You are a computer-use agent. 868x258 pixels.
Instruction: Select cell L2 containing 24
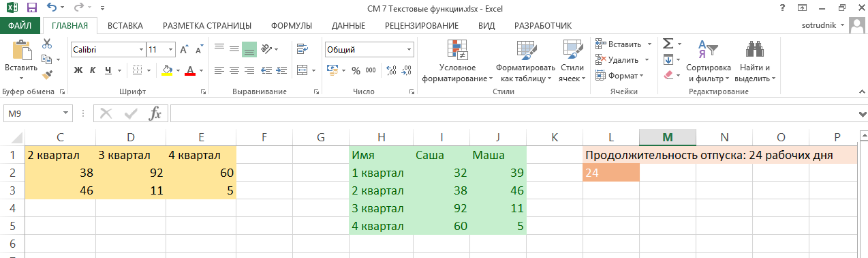[x=611, y=173]
